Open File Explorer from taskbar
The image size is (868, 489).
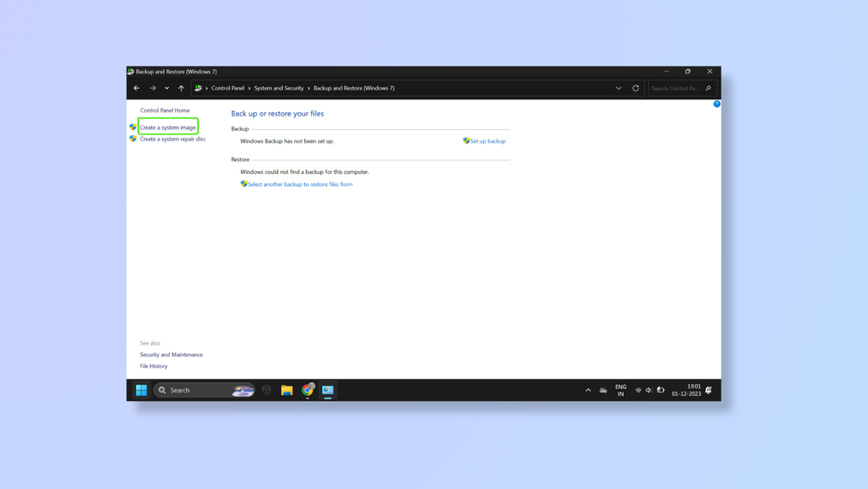pos(286,390)
